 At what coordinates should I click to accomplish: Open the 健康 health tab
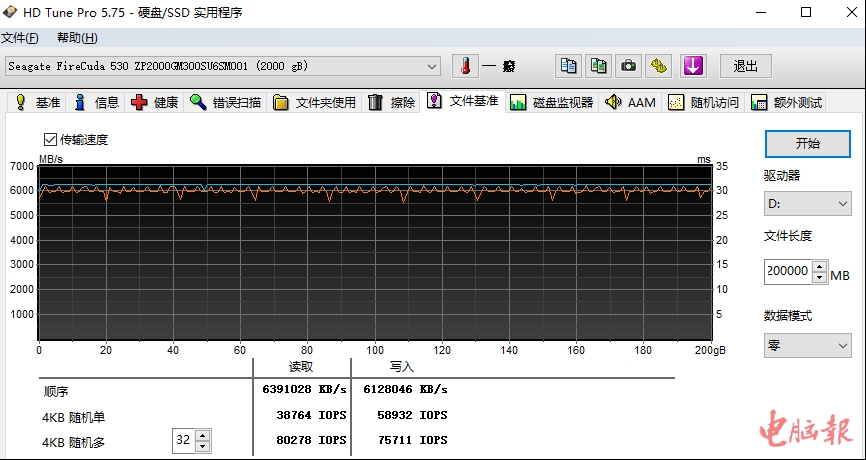pos(155,102)
